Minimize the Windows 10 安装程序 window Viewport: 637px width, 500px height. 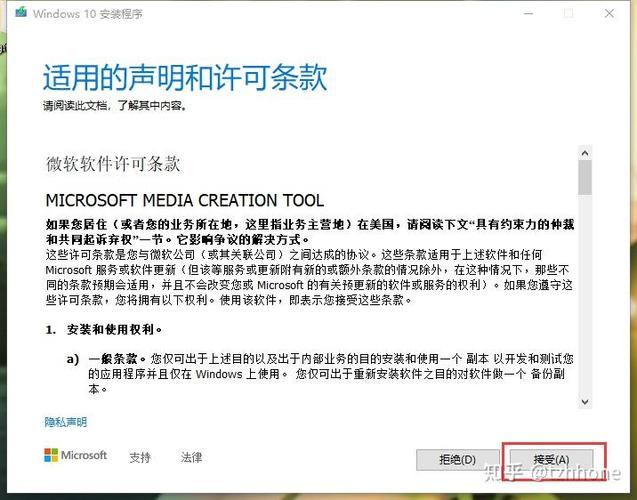point(528,13)
